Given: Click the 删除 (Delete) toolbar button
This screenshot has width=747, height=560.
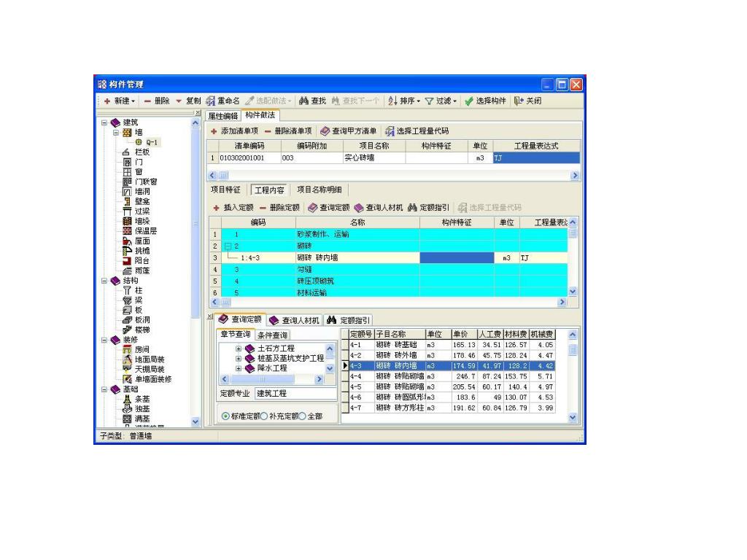Looking at the screenshot, I should click(157, 101).
